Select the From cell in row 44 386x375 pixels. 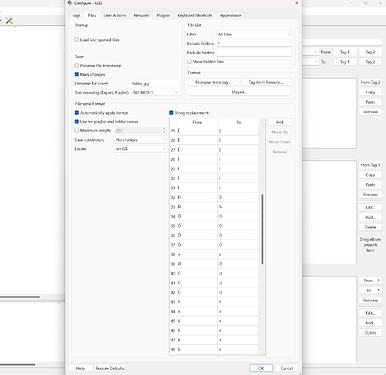pyautogui.click(x=197, y=311)
